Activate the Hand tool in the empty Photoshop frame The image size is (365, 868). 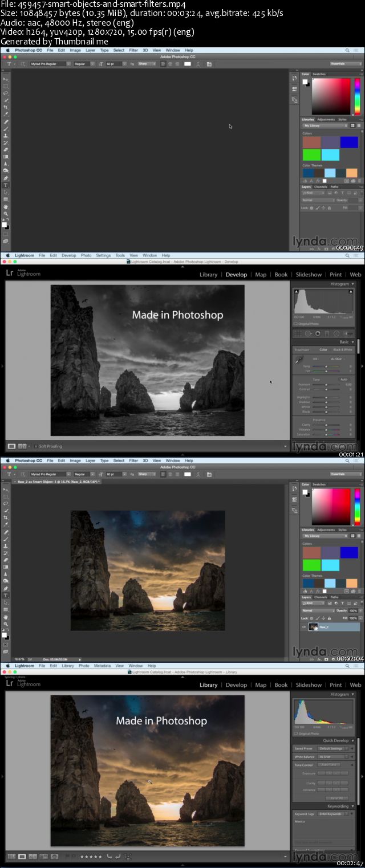pyautogui.click(x=6, y=207)
